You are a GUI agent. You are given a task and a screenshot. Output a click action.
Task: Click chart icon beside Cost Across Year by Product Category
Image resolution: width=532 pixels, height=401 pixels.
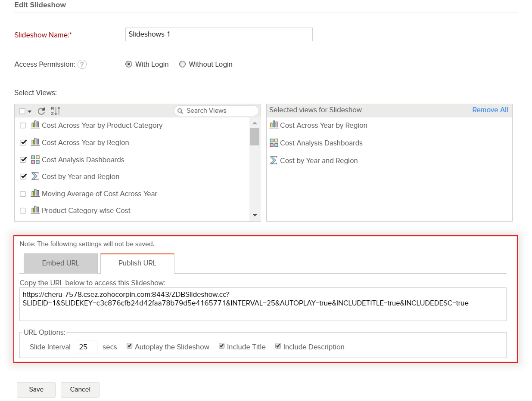35,125
